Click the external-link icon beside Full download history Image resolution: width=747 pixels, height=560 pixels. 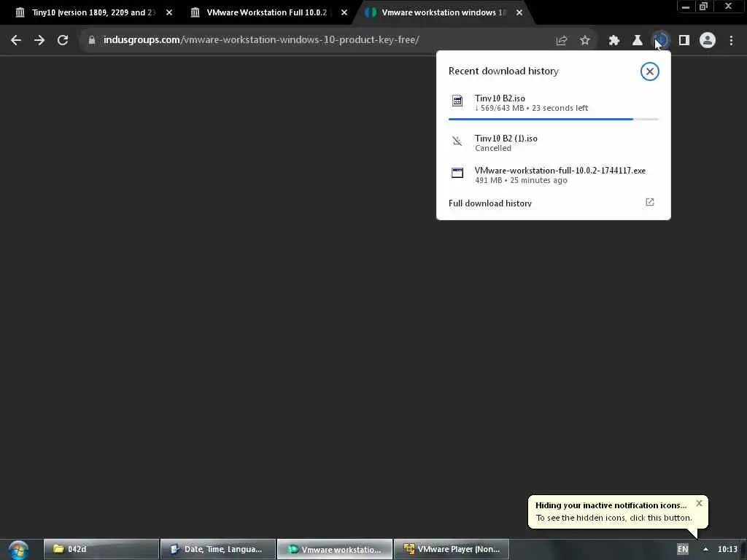(650, 203)
